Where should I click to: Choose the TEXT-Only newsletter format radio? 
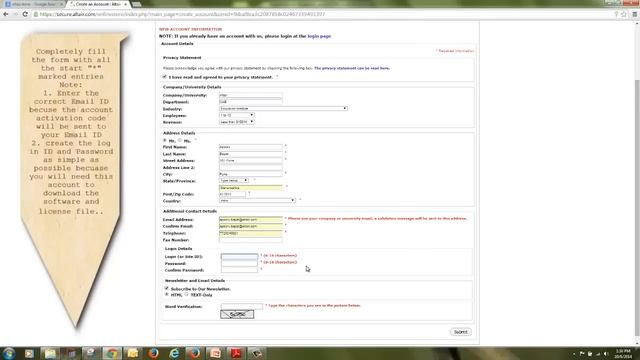pyautogui.click(x=187, y=294)
